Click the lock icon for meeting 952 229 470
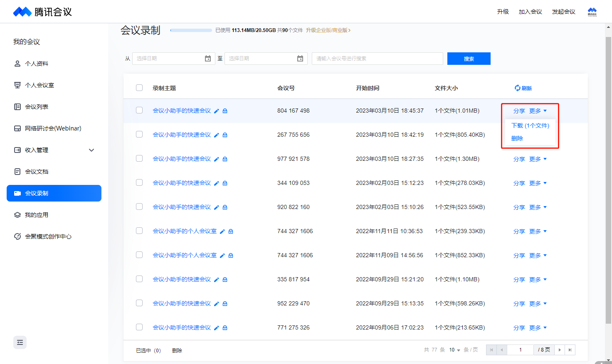This screenshot has height=364, width=612. point(225,304)
